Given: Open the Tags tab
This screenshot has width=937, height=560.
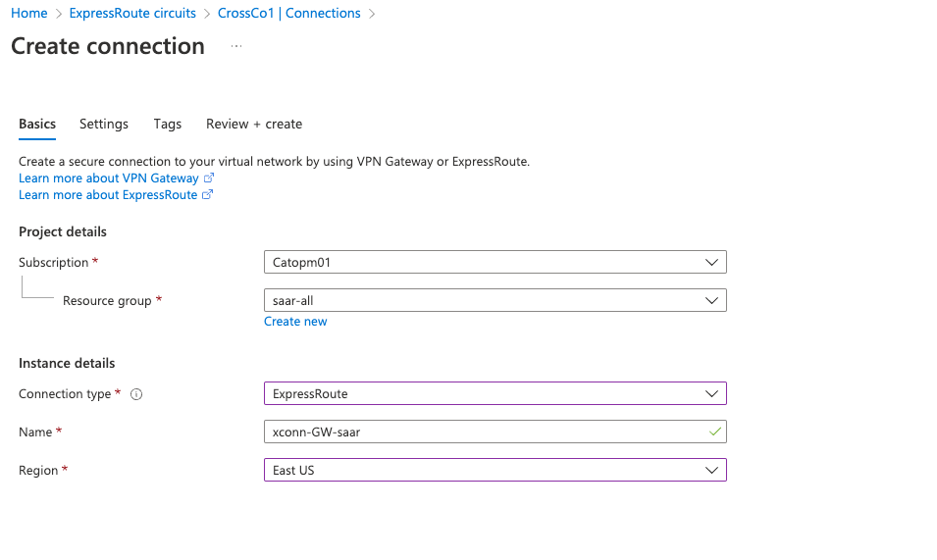Looking at the screenshot, I should tap(168, 125).
